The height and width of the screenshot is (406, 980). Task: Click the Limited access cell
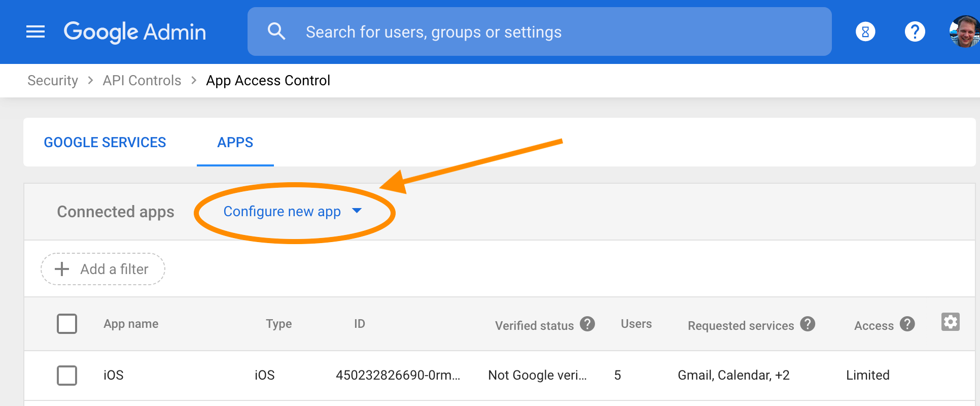point(868,375)
